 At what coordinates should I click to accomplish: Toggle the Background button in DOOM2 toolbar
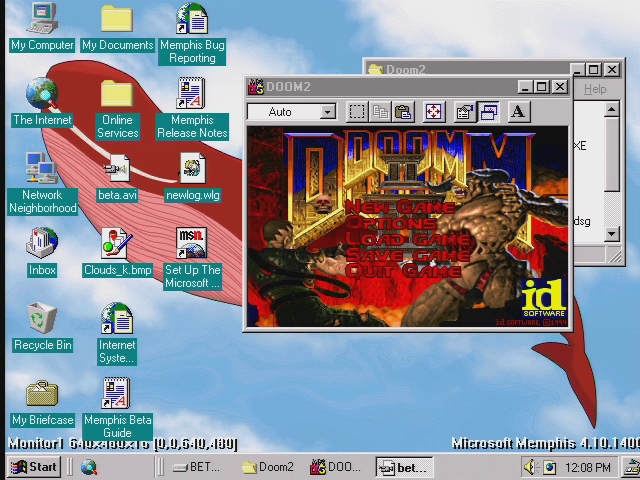click(x=489, y=112)
